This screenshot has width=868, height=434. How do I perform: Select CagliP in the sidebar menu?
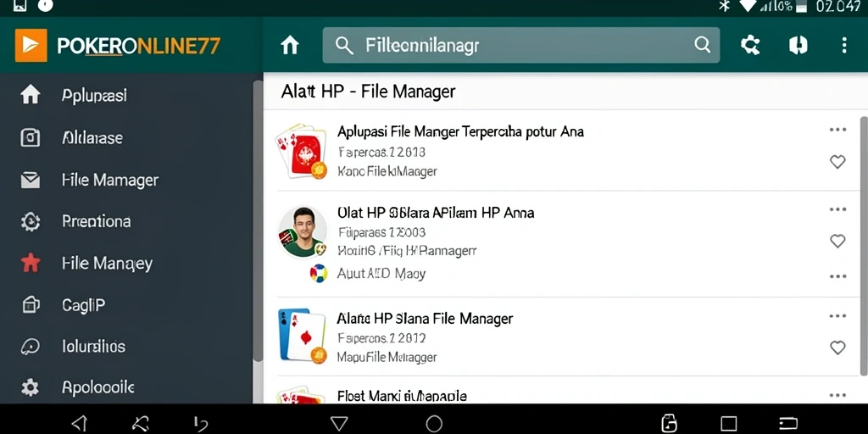pos(84,305)
